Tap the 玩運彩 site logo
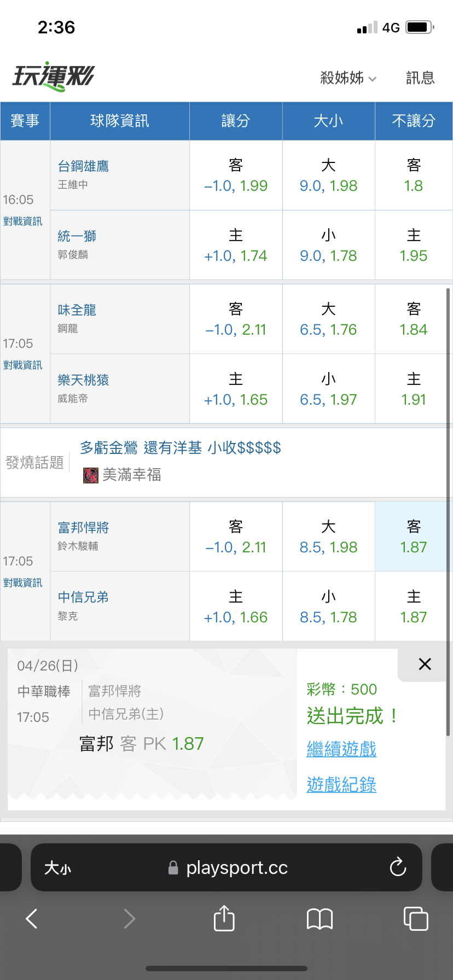This screenshot has width=453, height=980. coord(54,77)
